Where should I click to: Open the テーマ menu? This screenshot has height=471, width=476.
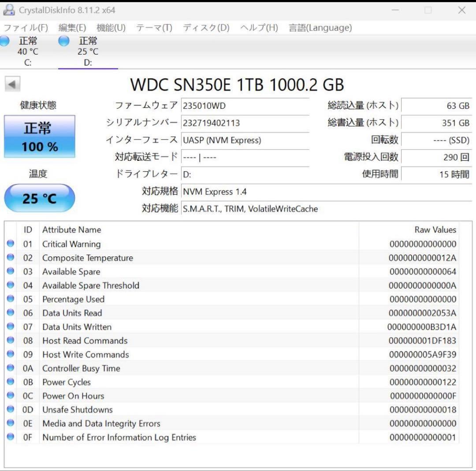(x=154, y=28)
